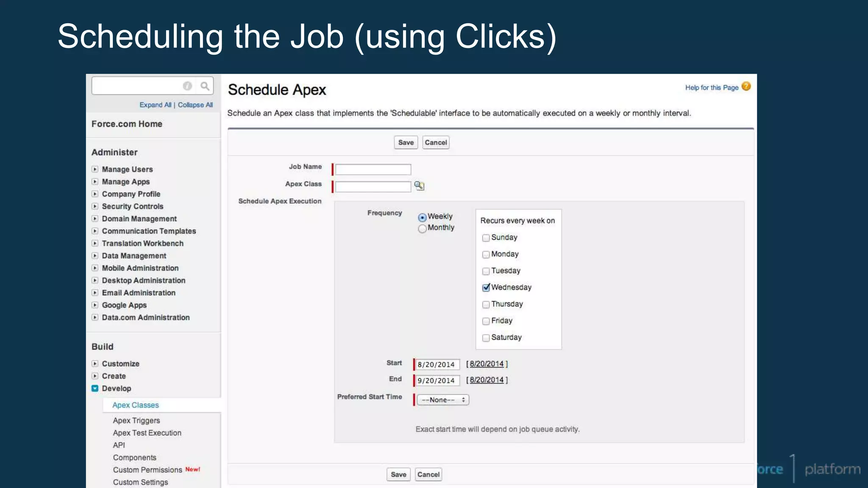The height and width of the screenshot is (488, 868).
Task: Expand the Customize section
Action: [95, 363]
